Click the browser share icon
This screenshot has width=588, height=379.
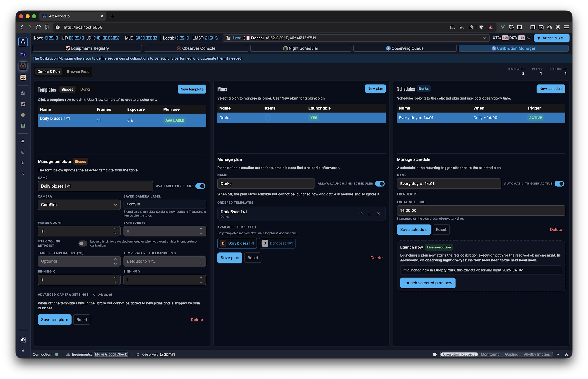(471, 27)
